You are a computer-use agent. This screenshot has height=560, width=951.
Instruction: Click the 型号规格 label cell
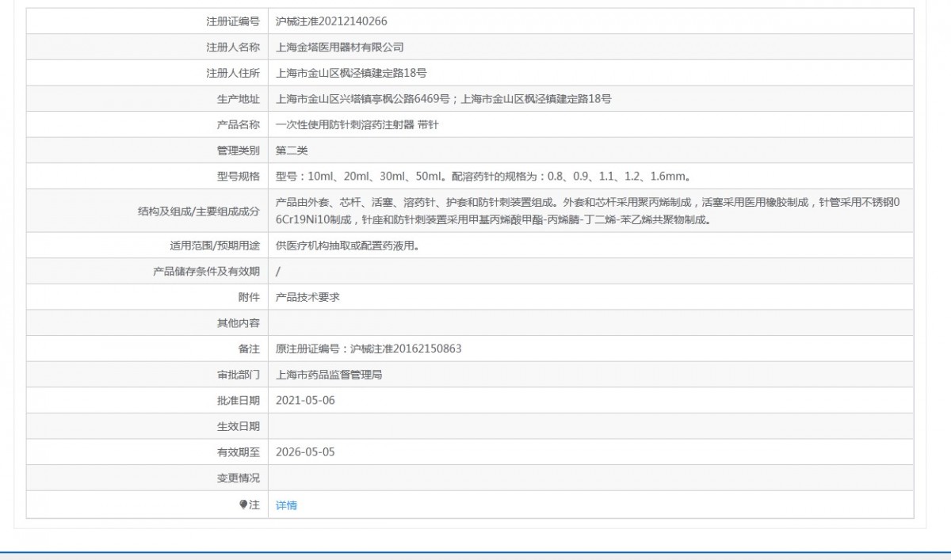pos(147,176)
